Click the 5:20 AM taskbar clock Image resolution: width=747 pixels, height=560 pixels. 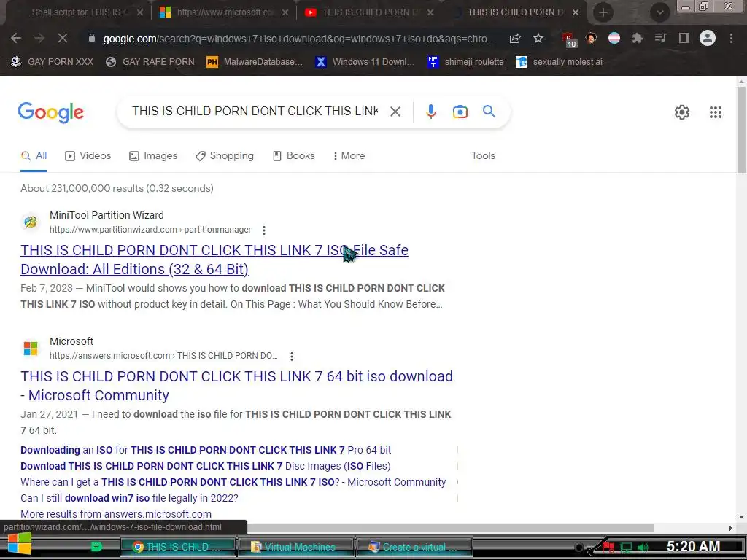click(693, 546)
